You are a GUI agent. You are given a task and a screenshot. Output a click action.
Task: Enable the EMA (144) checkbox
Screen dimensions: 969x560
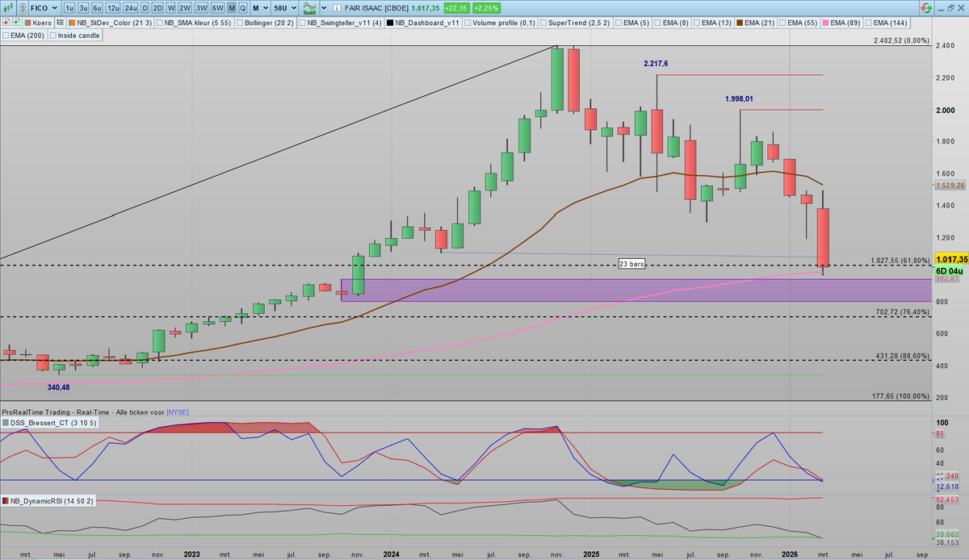(868, 23)
